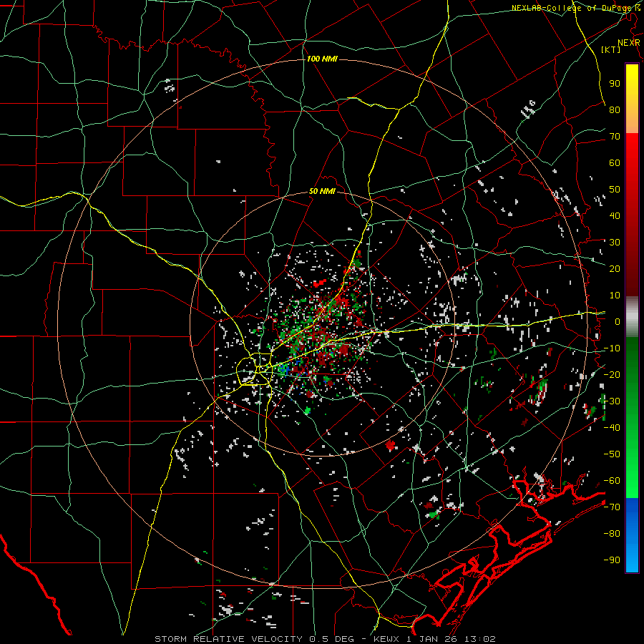Click the 90 value on velocity scale
Screen dimensions: 644x644
[x=615, y=84]
